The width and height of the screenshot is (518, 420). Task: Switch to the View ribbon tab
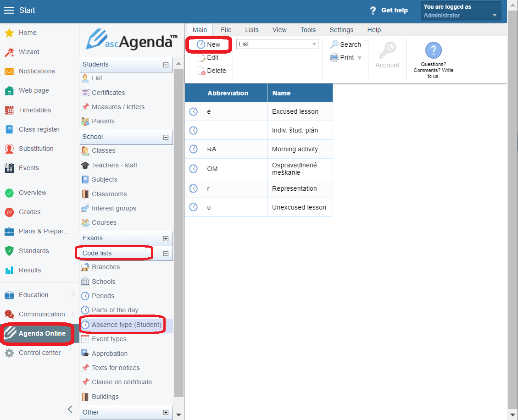pos(279,30)
